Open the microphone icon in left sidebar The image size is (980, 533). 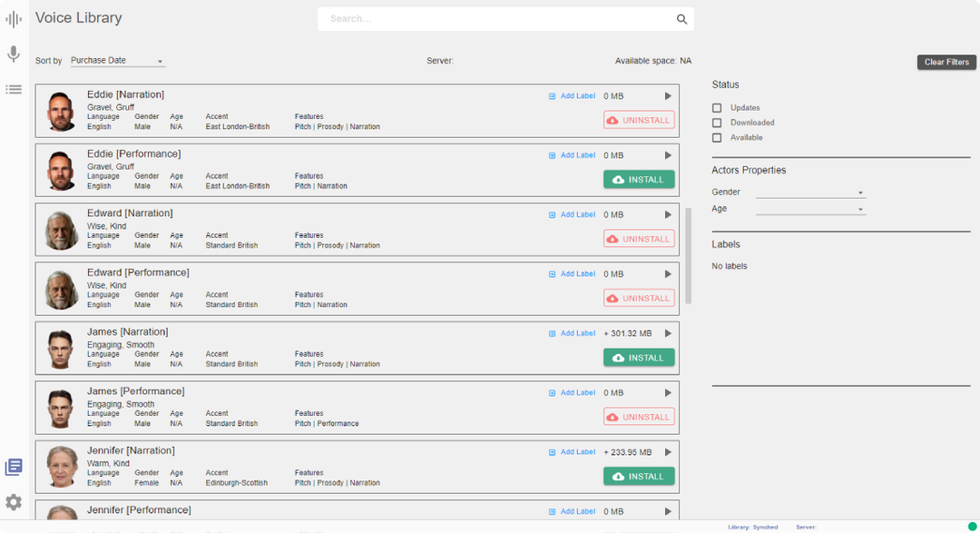14,54
